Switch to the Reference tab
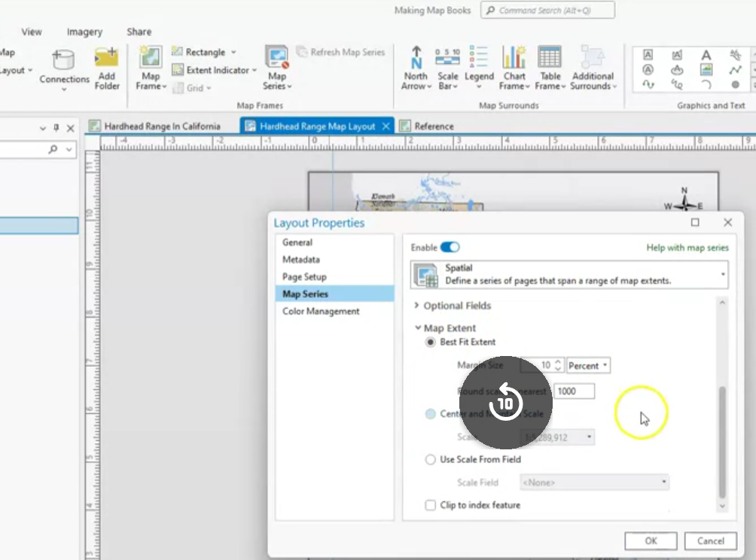 tap(427, 126)
